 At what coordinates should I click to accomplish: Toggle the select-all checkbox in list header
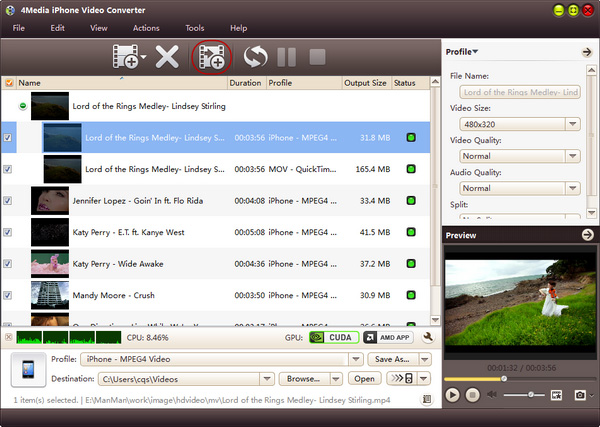coord(9,83)
